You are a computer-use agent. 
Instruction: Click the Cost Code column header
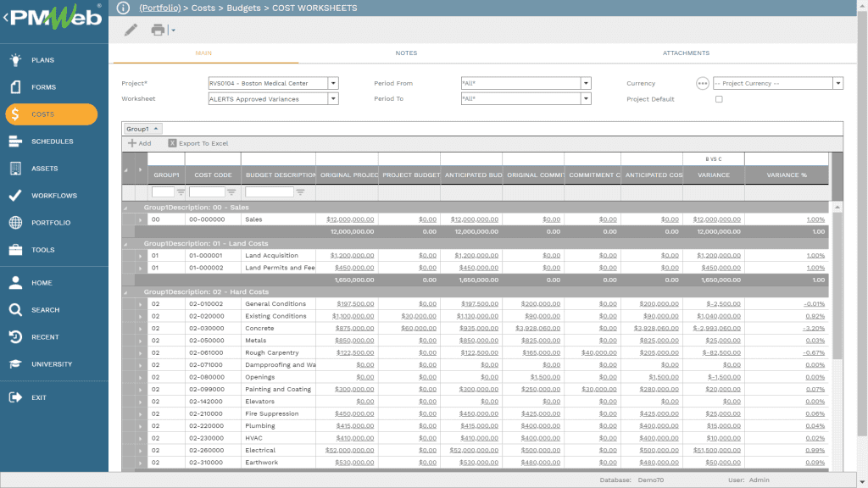pos(213,175)
